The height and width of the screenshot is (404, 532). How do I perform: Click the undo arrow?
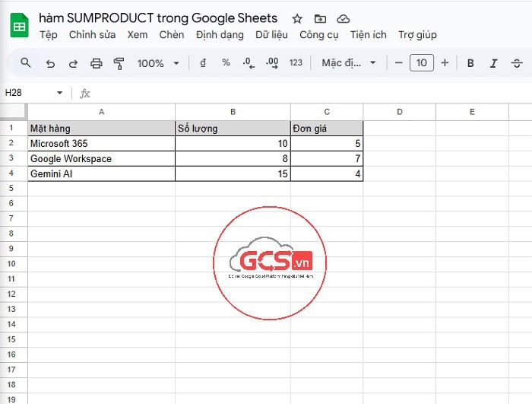click(50, 63)
